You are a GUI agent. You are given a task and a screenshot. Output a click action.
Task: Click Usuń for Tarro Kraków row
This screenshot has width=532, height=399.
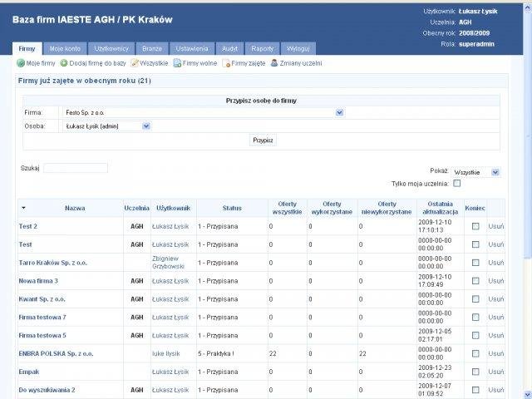(496, 263)
